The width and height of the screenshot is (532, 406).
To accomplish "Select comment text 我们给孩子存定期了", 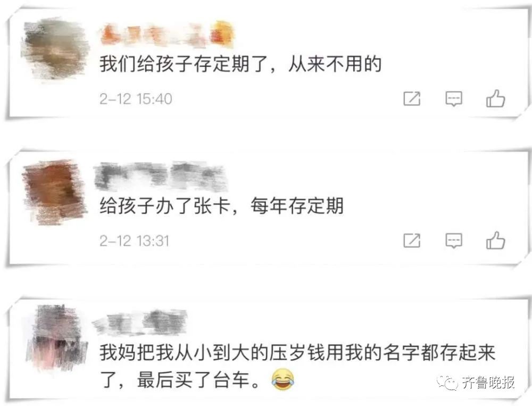I will 184,64.
